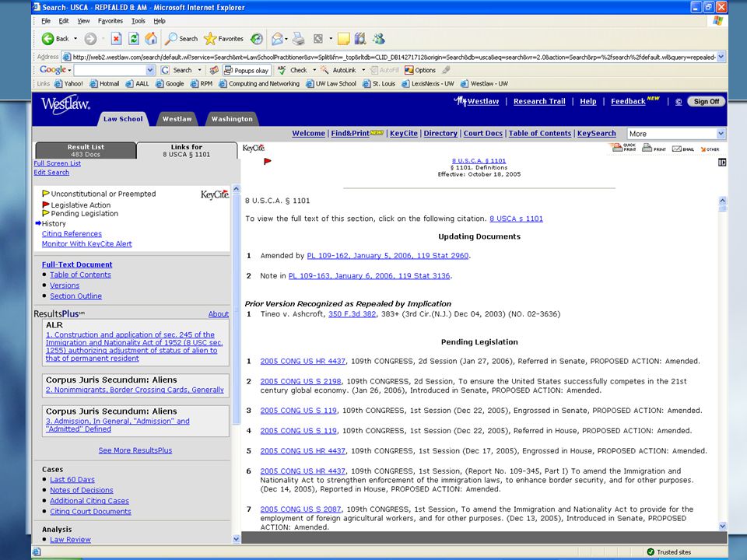The image size is (747, 560).
Task: Click the Mail envelope toolbar icon
Action: coord(277,39)
